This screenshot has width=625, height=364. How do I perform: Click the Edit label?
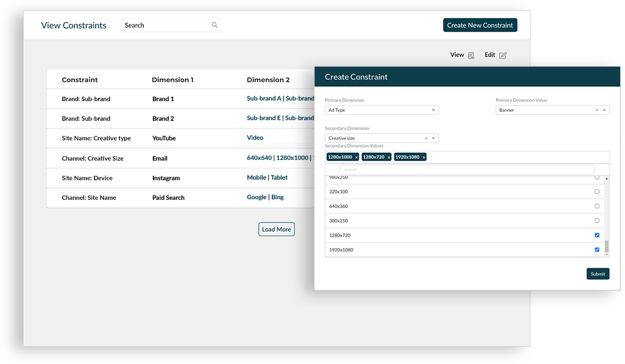(x=489, y=55)
